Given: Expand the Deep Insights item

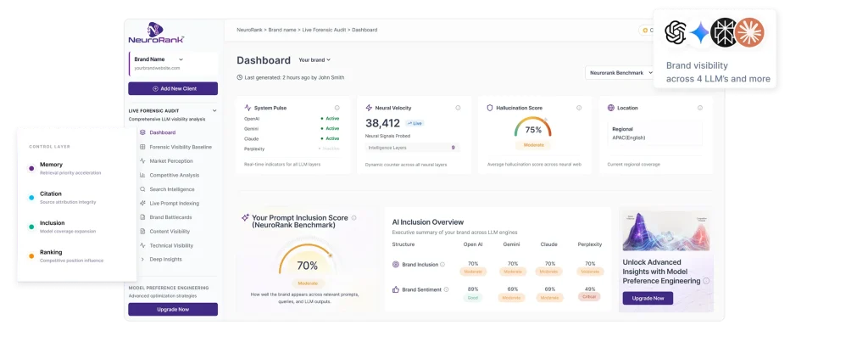Looking at the screenshot, I should 165,260.
